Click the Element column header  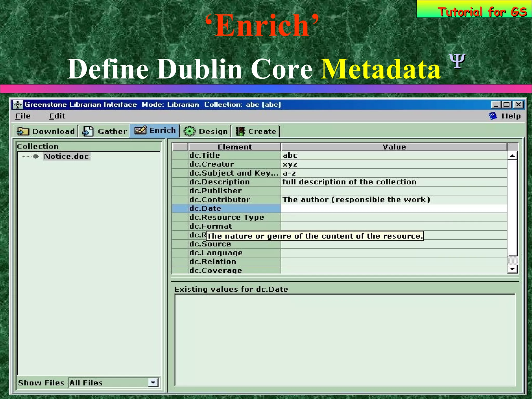(234, 147)
